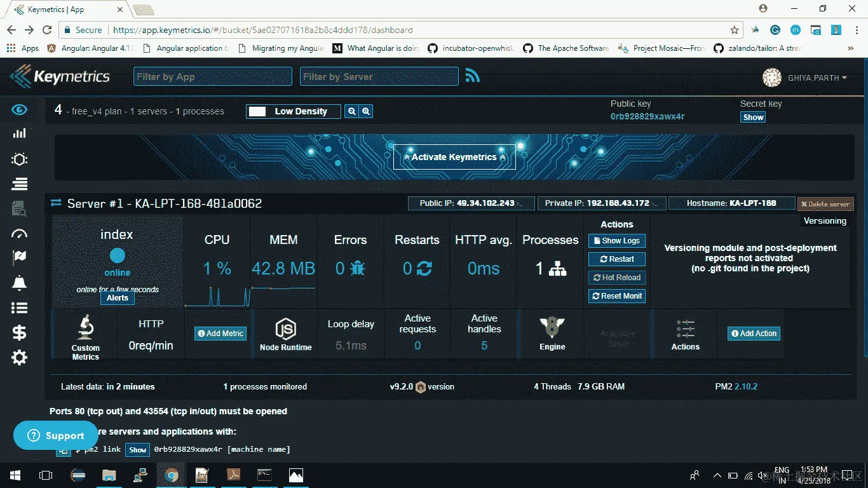Open File Explorer from the taskbar
868x488 pixels.
[x=109, y=475]
